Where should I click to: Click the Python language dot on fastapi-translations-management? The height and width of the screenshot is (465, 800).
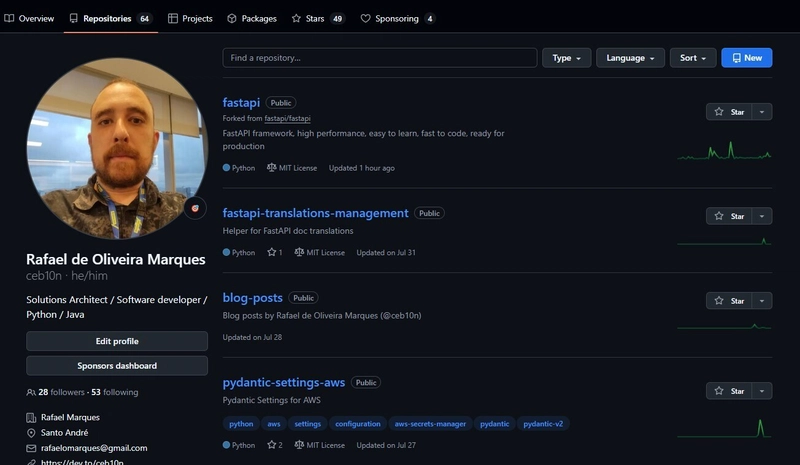226,252
